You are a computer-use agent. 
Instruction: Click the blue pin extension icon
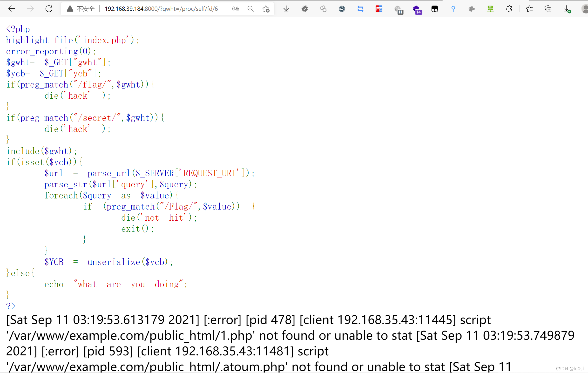[x=453, y=9]
